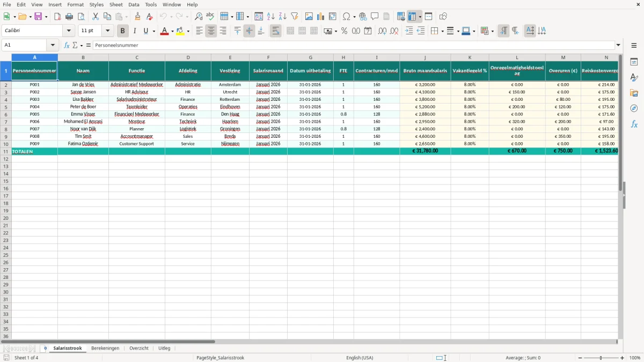Click the Sort dialog icon
Viewport: 644px width, 362px height.
259,17
